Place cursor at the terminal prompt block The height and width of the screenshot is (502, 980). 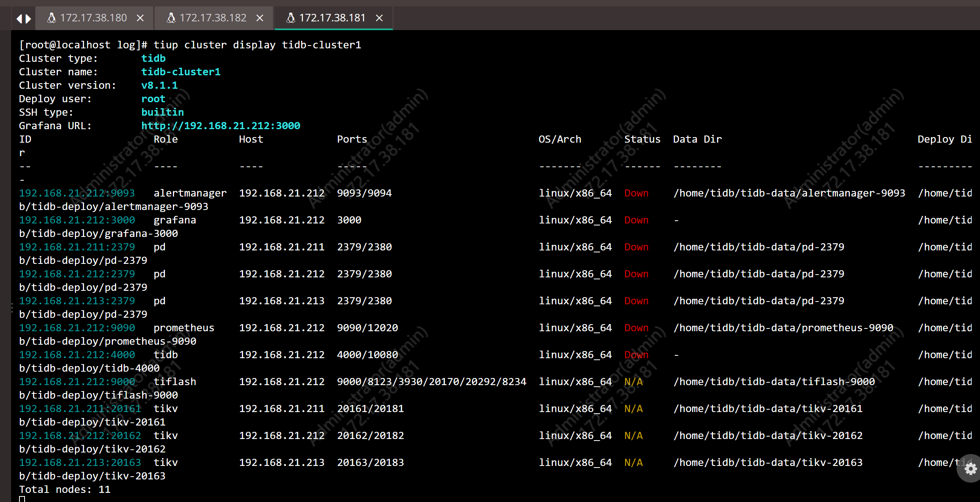click(x=22, y=499)
